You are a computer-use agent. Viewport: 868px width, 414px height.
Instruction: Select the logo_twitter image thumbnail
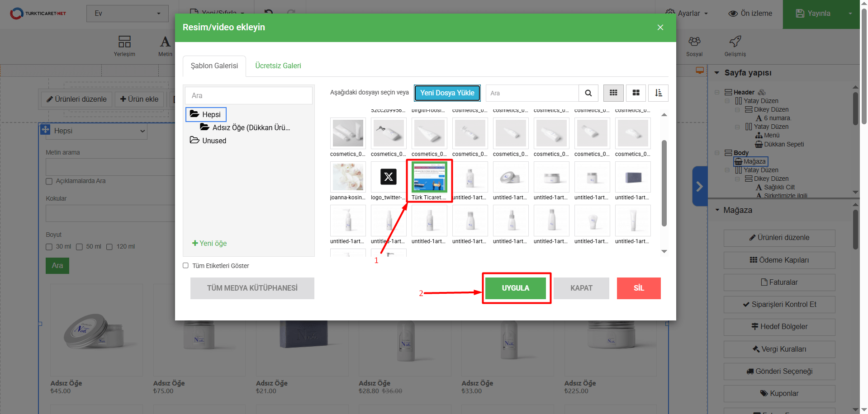(x=389, y=177)
